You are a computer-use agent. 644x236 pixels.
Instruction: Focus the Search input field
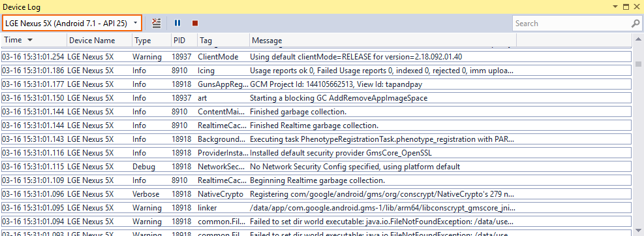coord(572,24)
